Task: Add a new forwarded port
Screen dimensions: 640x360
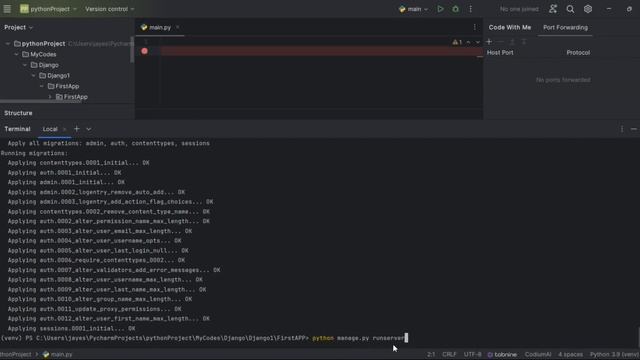Action: 489,42
